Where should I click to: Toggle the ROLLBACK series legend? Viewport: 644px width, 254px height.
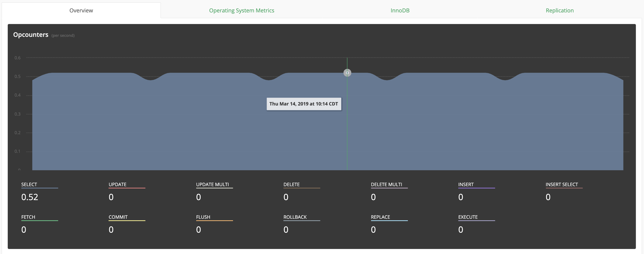point(295,217)
